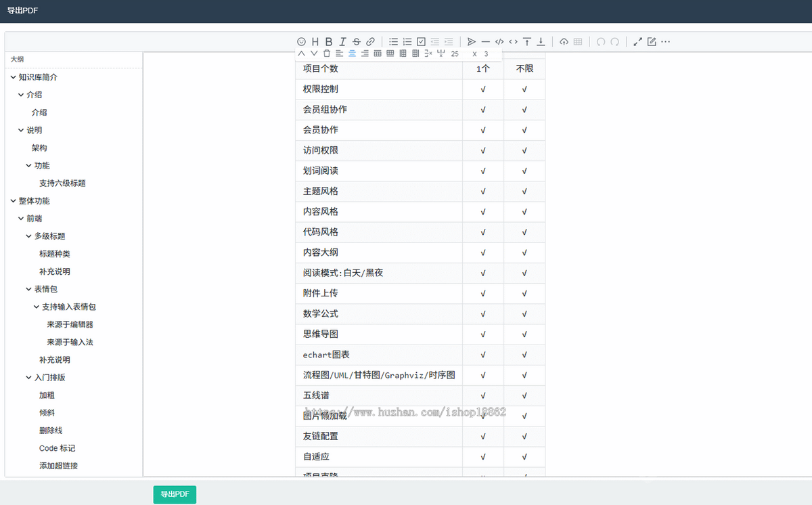Open the more options ellipsis menu
The image size is (812, 505).
(x=666, y=41)
